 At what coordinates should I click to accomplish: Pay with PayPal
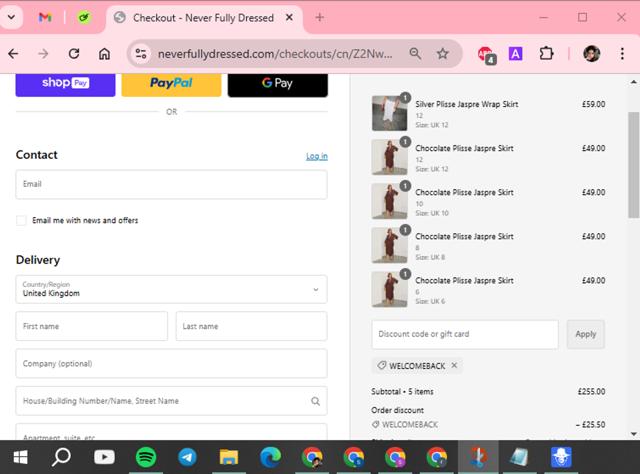click(x=171, y=84)
